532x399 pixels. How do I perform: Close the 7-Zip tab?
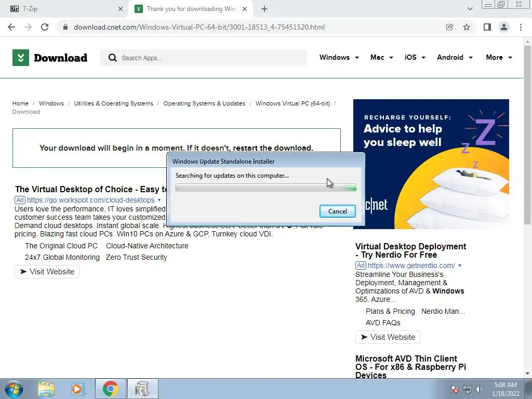[x=121, y=9]
